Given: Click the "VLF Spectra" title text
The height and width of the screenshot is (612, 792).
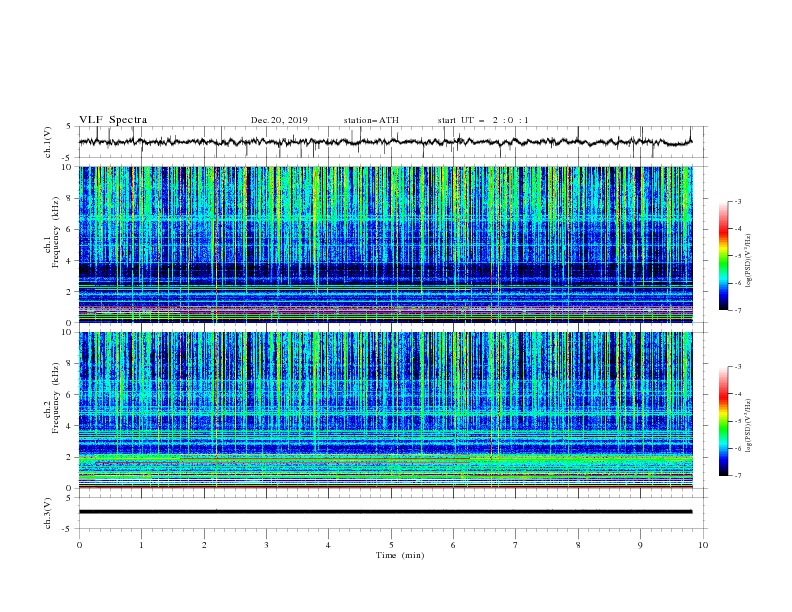Looking at the screenshot, I should (x=113, y=120).
